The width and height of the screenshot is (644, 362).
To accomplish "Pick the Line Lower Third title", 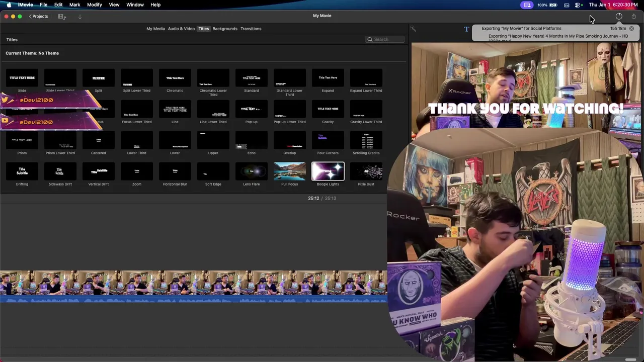I will point(213,109).
